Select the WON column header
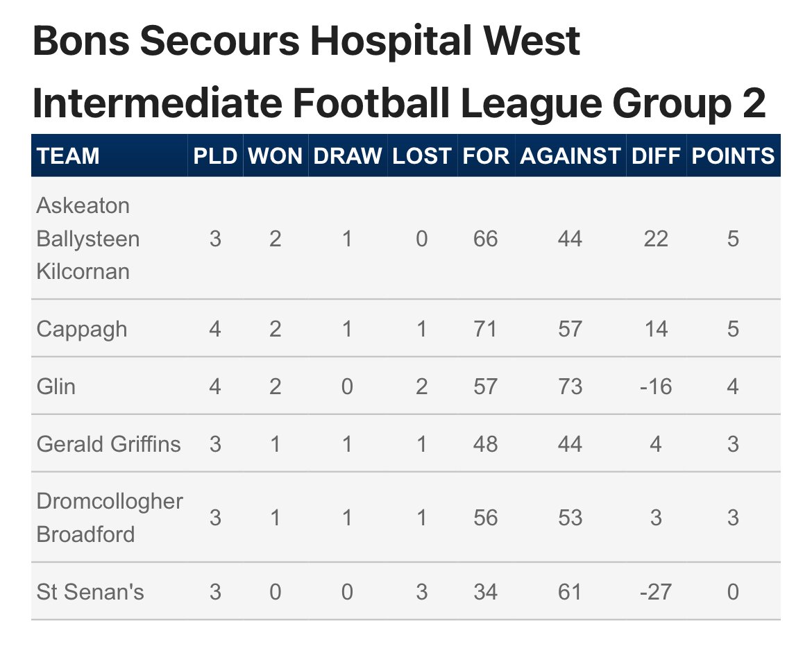Viewport: 812px width, 653px height. coord(276,156)
